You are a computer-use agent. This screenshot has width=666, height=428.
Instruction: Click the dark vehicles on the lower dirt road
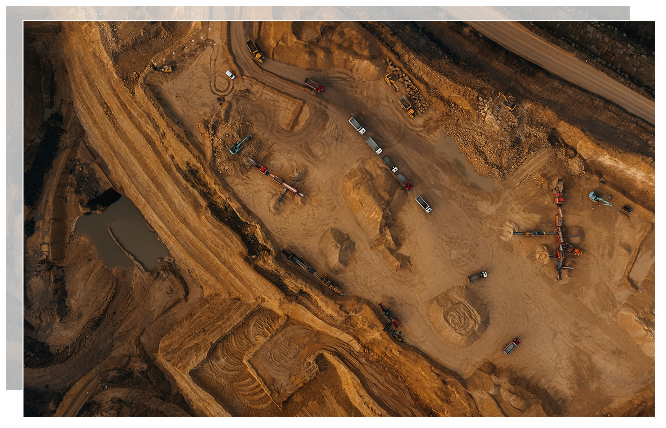point(310,272)
